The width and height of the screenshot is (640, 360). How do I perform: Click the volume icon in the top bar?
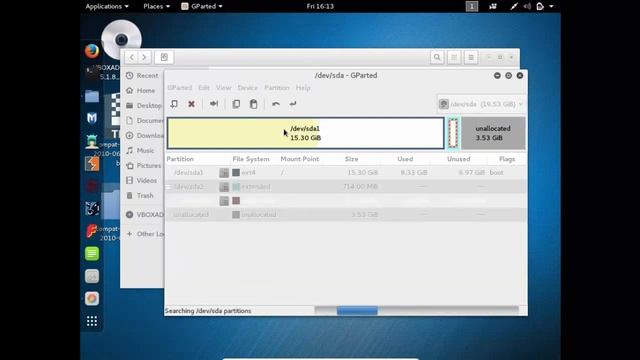pos(527,6)
